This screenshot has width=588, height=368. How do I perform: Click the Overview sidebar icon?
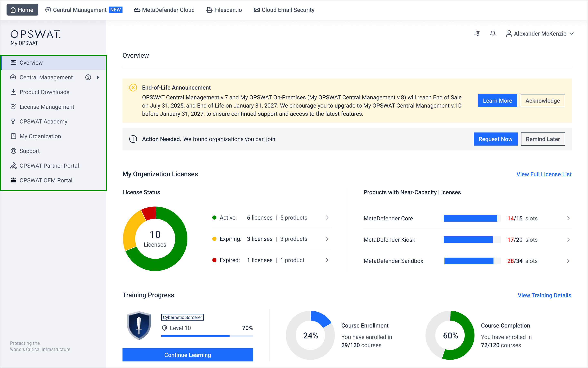[x=13, y=63]
